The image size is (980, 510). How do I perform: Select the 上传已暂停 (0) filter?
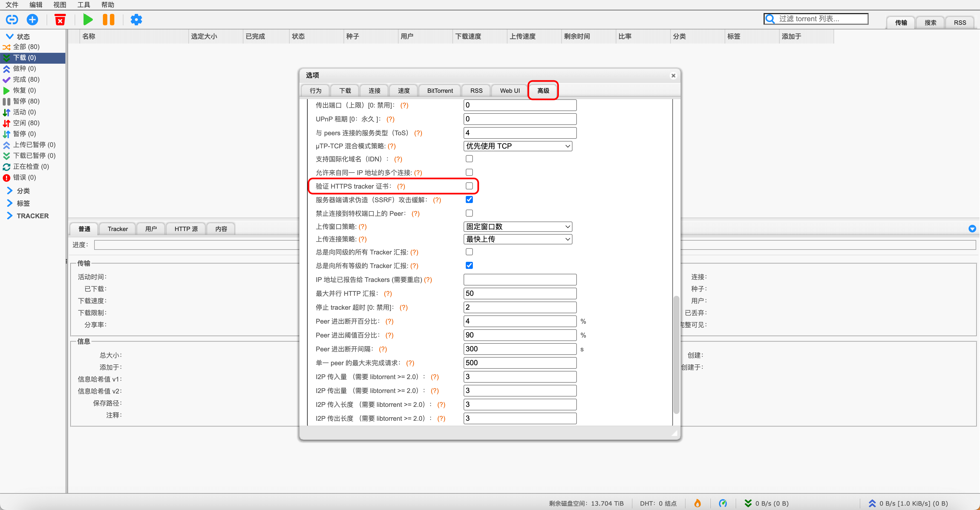pyautogui.click(x=33, y=145)
